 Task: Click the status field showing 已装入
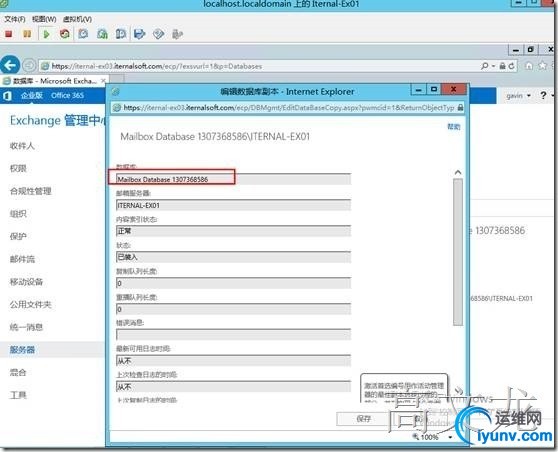tap(233, 257)
